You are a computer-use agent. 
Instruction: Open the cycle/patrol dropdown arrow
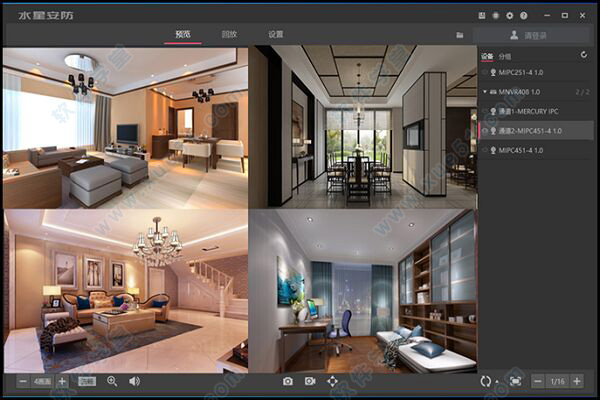496,382
